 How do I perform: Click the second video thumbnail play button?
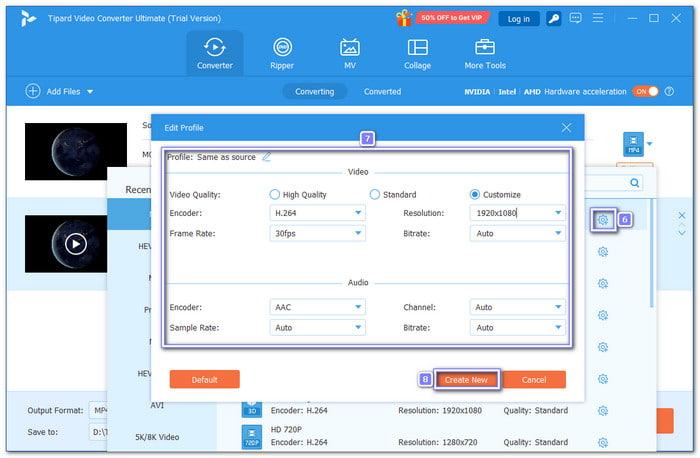tap(75, 243)
